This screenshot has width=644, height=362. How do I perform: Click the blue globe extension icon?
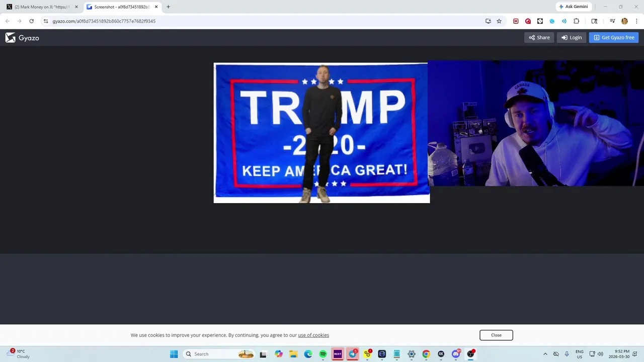click(x=552, y=21)
